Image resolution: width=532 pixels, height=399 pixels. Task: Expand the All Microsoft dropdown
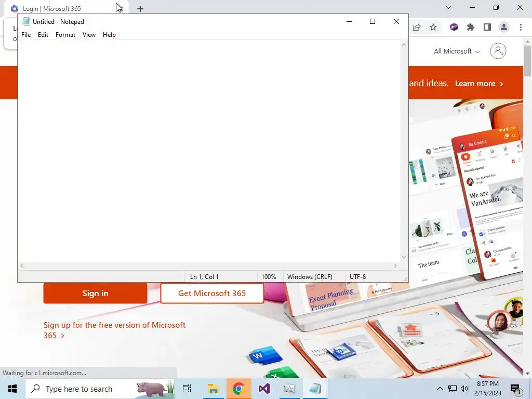(x=457, y=51)
